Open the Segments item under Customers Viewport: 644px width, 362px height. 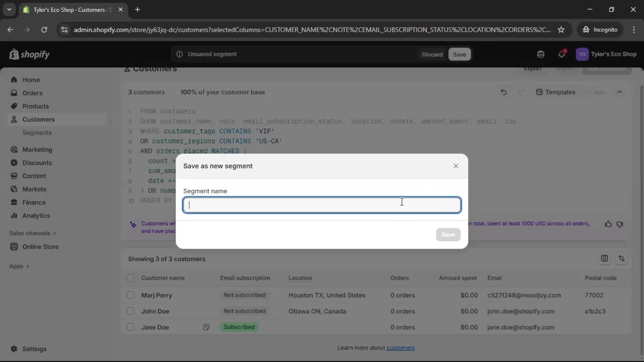click(x=37, y=133)
